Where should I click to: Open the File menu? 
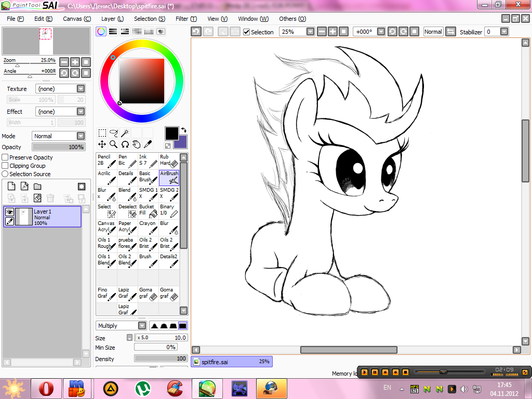(x=15, y=19)
